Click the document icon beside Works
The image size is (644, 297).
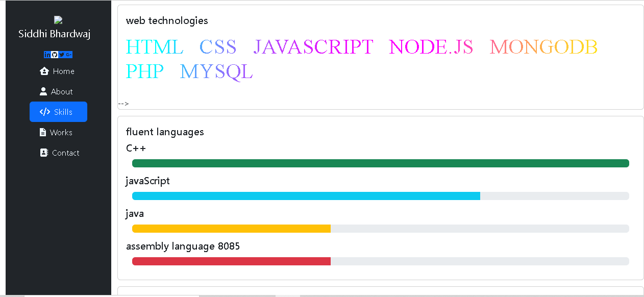click(43, 132)
